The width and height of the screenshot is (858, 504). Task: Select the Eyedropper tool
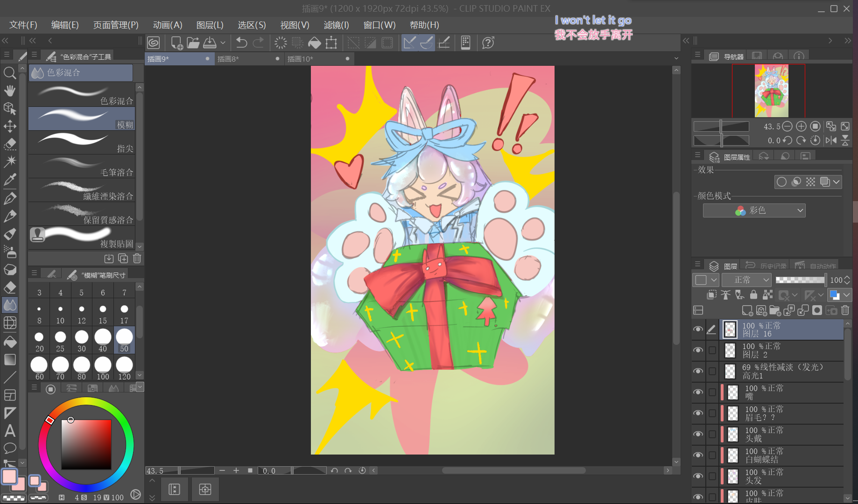(10, 179)
